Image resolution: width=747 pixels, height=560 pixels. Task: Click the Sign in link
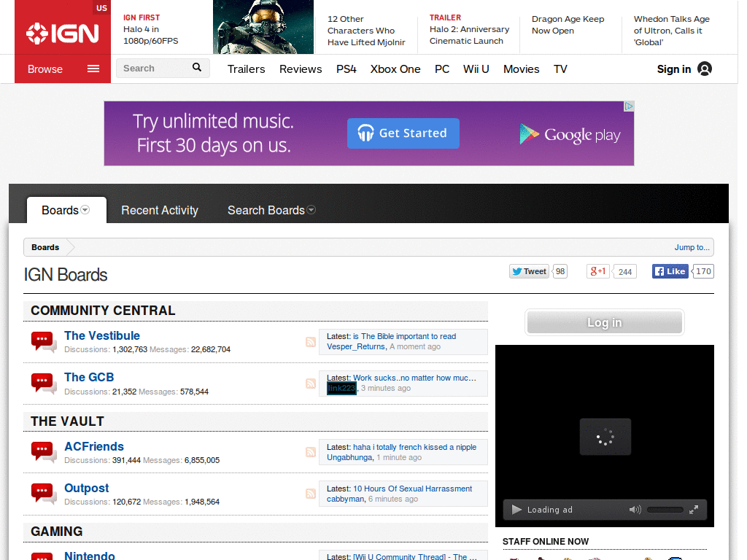[673, 69]
